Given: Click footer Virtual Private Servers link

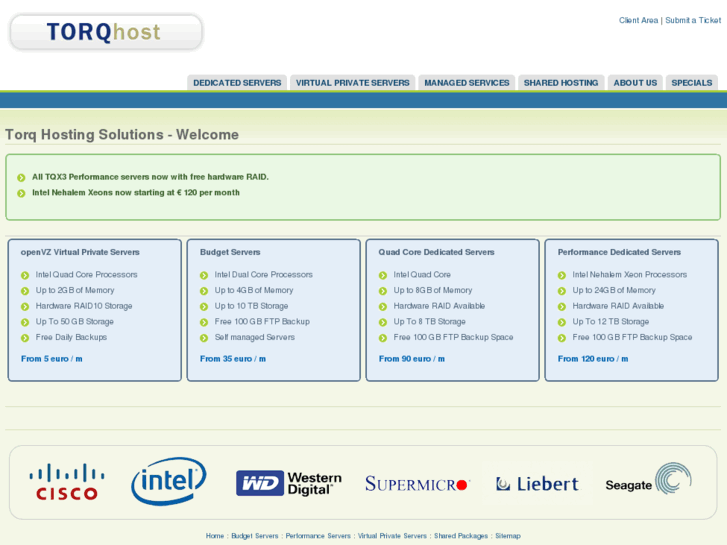Looking at the screenshot, I should [x=392, y=536].
